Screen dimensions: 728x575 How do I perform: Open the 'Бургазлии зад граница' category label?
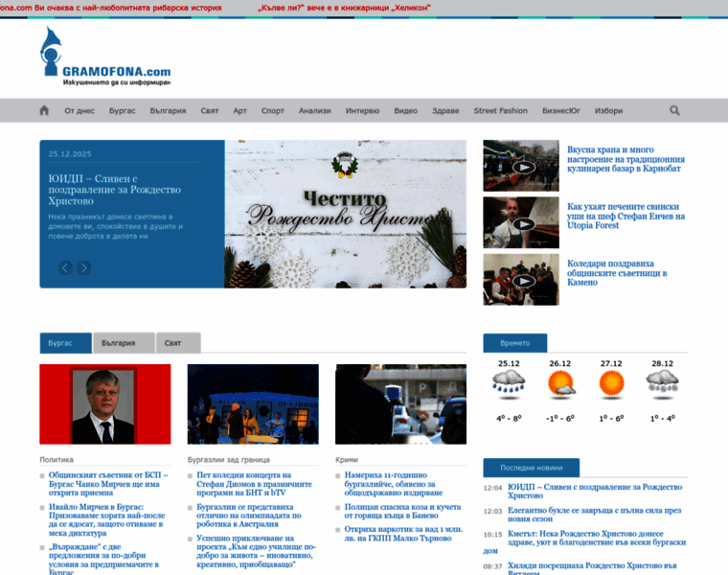click(x=228, y=459)
